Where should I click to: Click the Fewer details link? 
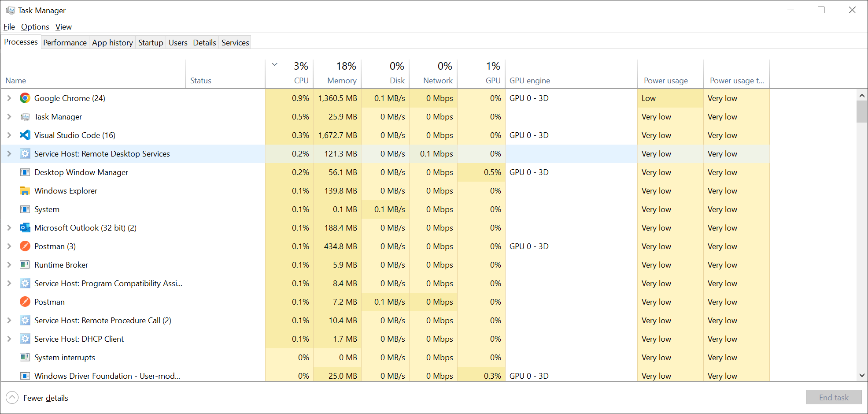point(46,398)
